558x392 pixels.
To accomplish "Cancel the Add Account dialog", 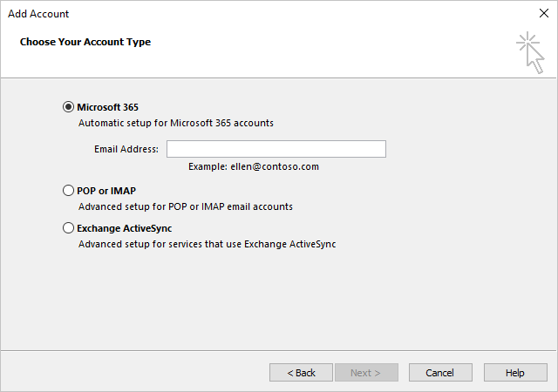I will pos(440,373).
